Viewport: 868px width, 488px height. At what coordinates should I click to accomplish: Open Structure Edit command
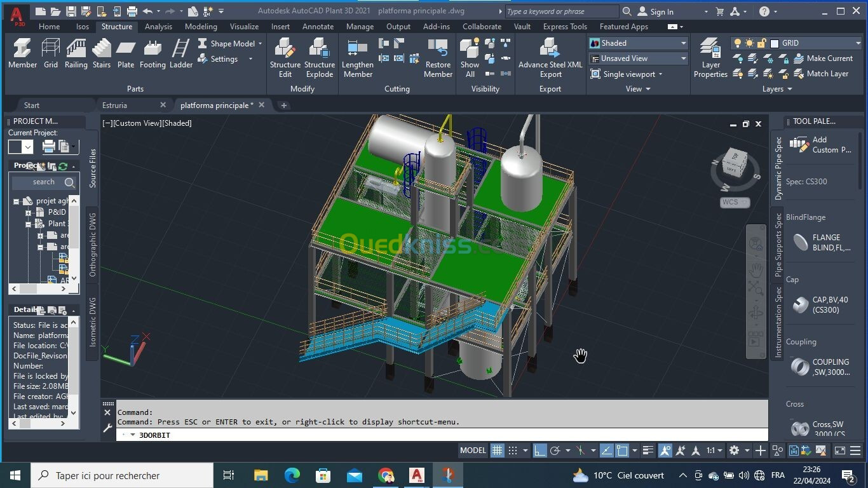pos(285,58)
